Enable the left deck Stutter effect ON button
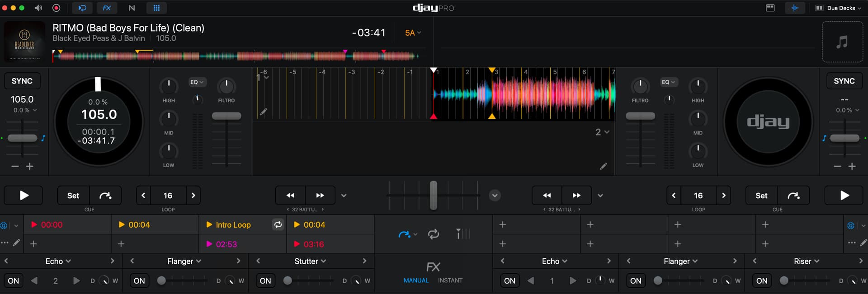Image resolution: width=868 pixels, height=294 pixels. [265, 281]
